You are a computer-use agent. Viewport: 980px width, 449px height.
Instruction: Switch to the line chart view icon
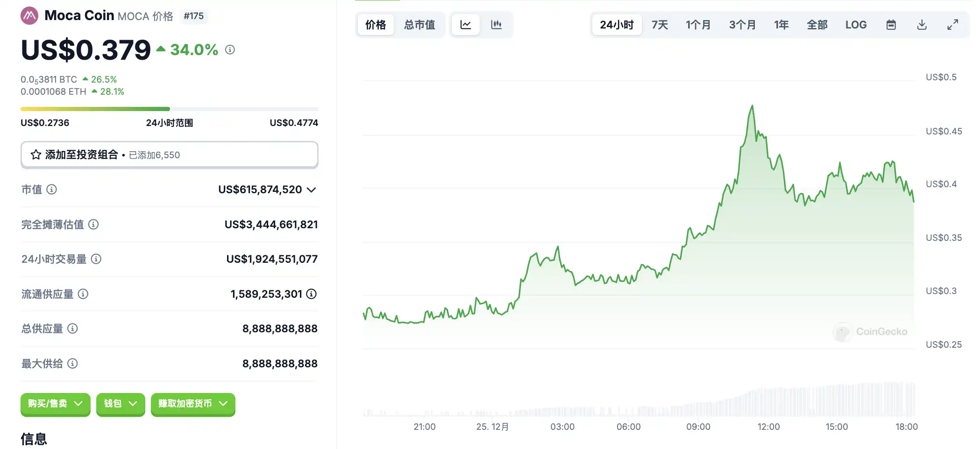click(466, 25)
